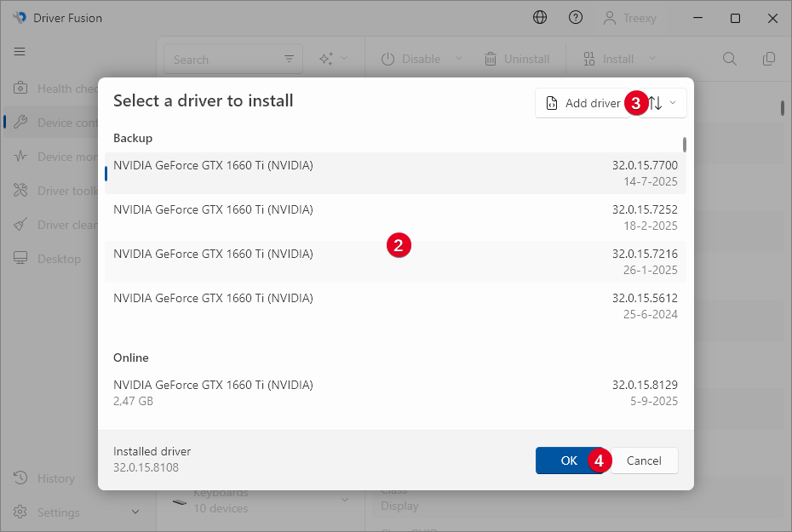Open the help question mark icon
The height and width of the screenshot is (532, 792).
click(576, 18)
